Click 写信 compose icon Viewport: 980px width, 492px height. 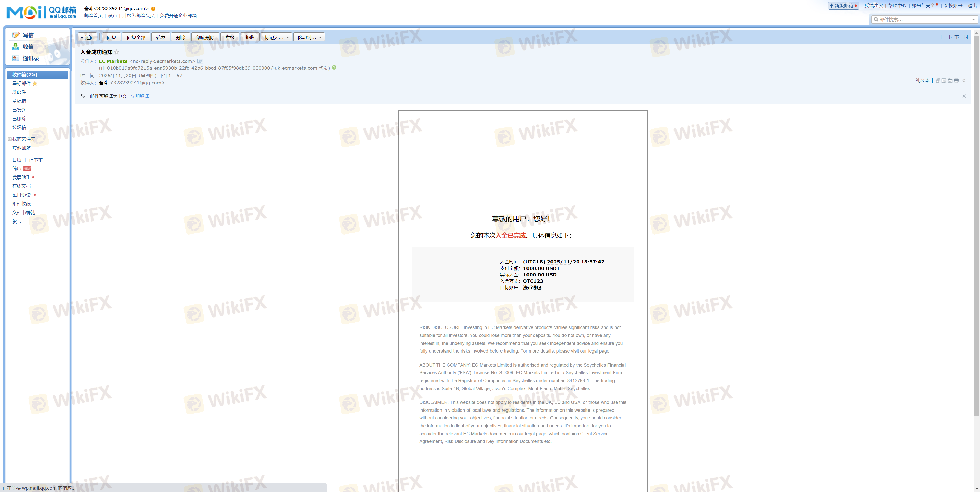click(x=16, y=35)
